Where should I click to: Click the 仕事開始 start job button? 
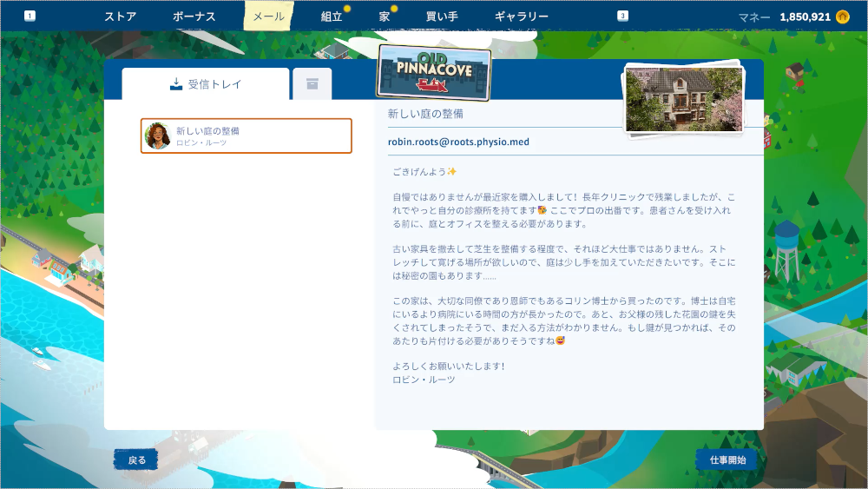click(727, 459)
